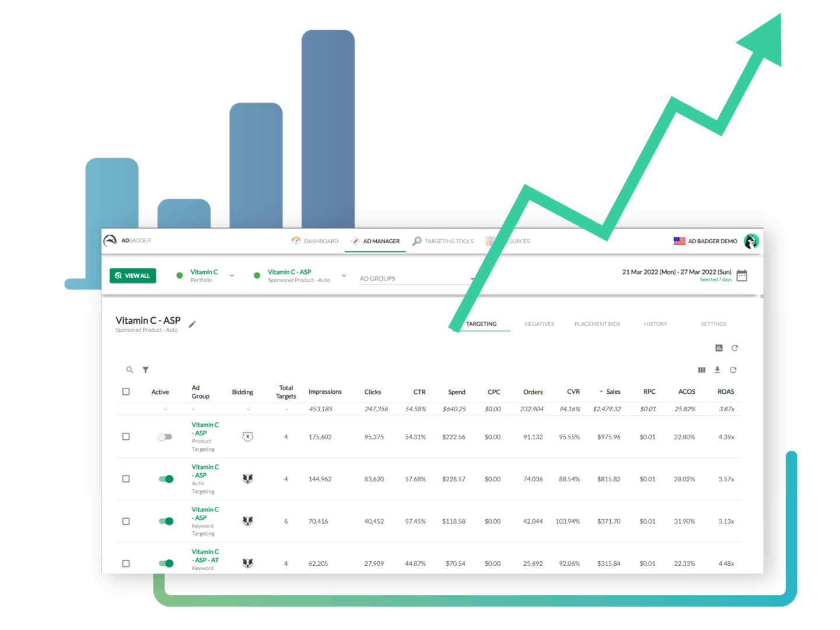The image size is (840, 630).
Task: Switch to the Negatives tab
Action: tap(539, 324)
